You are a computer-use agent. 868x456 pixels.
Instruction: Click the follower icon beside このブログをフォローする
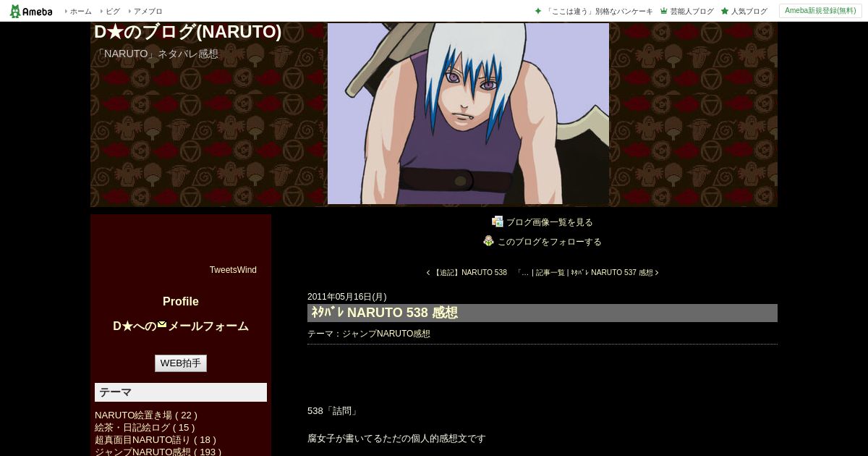(489, 241)
